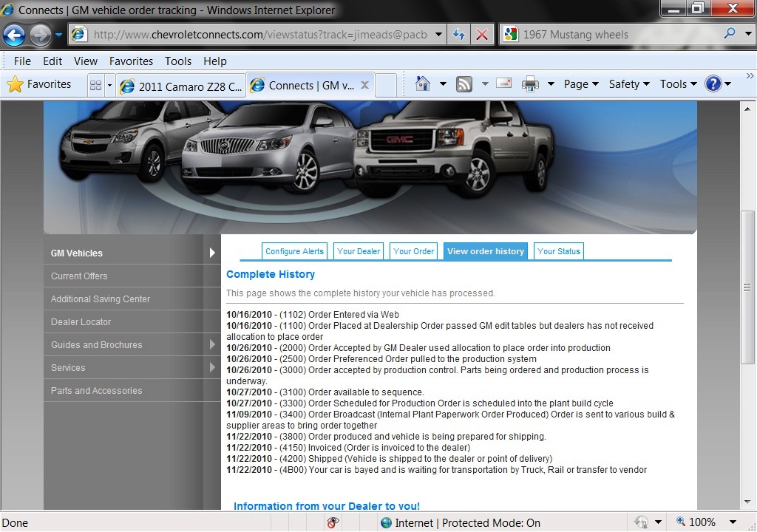The image size is (757, 532).
Task: Open the recent pages dropdown beside Forward
Action: tap(58, 35)
